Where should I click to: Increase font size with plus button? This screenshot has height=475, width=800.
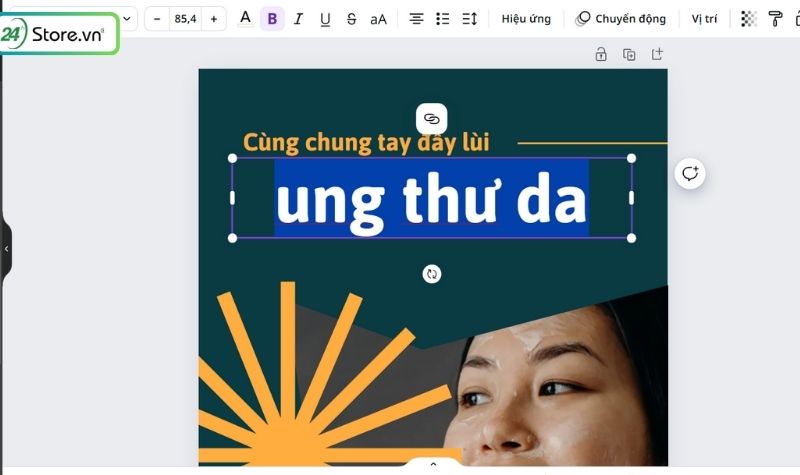click(214, 19)
